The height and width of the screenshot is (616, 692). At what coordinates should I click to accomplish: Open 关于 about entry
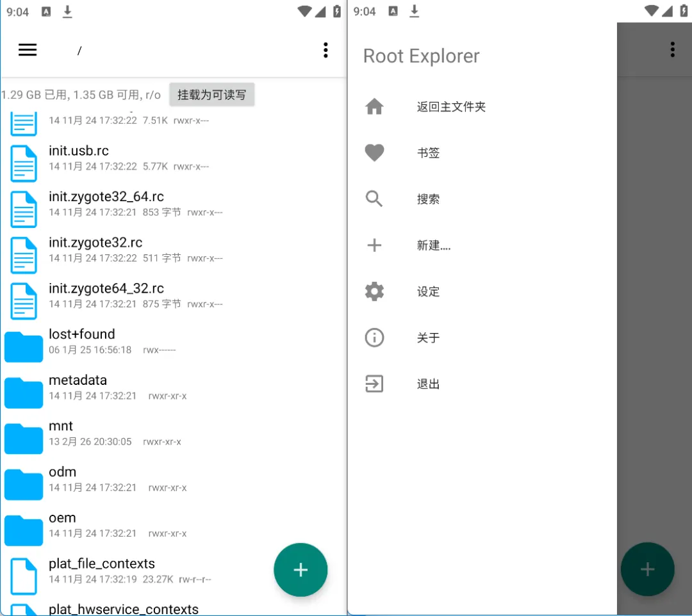[x=428, y=338]
